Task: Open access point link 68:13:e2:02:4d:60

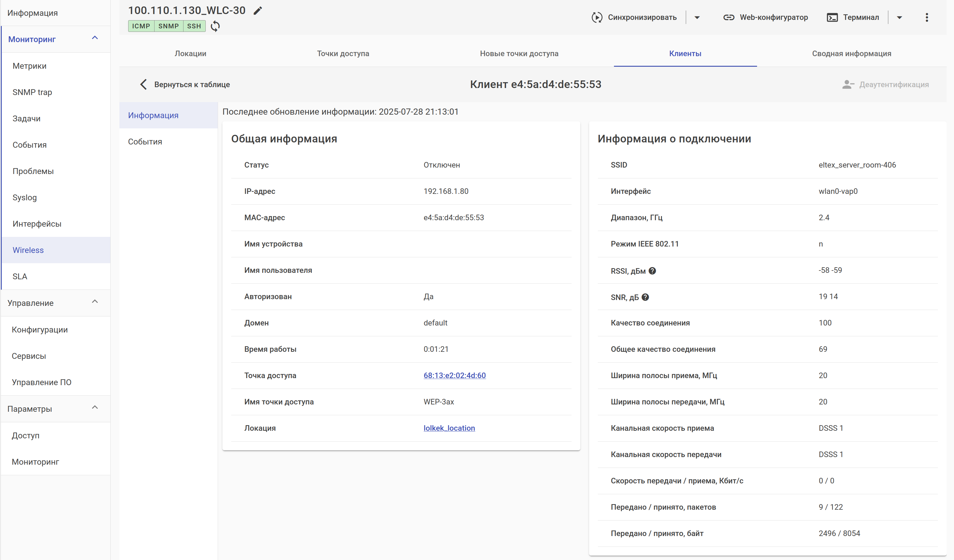Action: pyautogui.click(x=454, y=375)
